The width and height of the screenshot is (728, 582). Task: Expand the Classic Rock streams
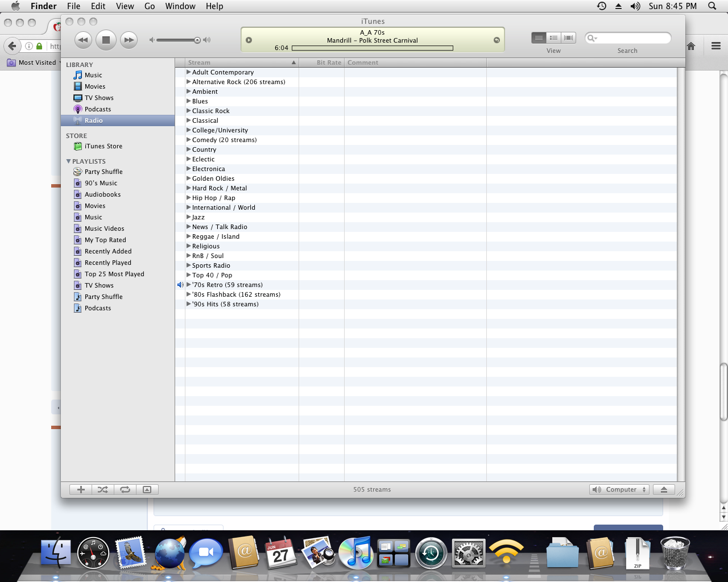tap(189, 111)
